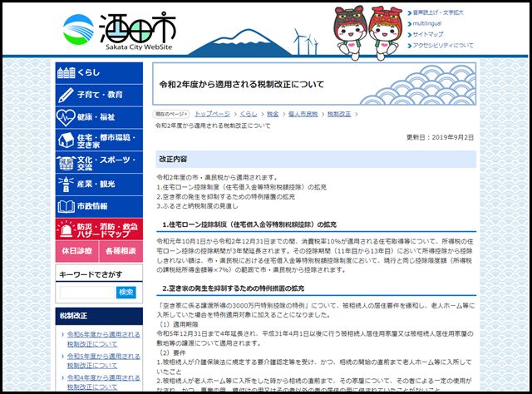Click the siren icon for 防災・消防・救急
532x394 pixels.
pyautogui.click(x=66, y=229)
